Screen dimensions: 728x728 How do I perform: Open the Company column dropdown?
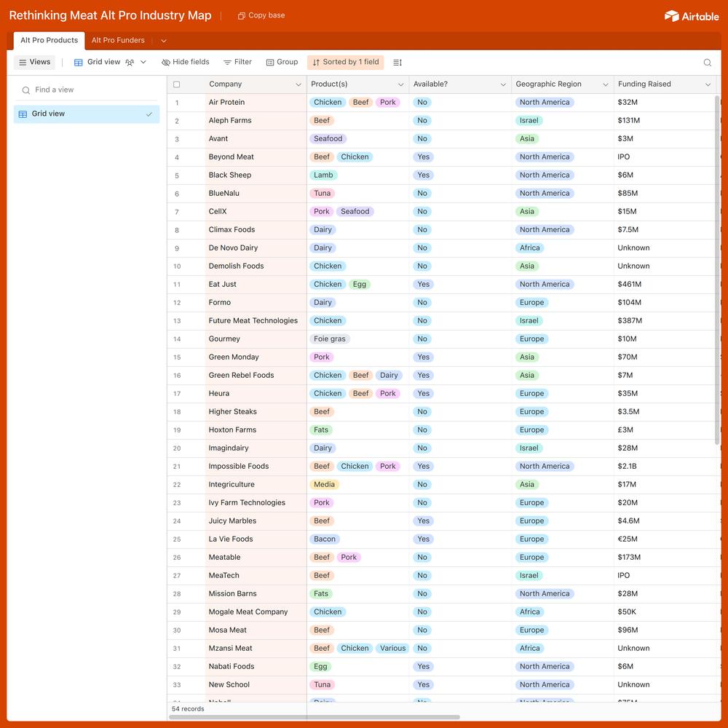point(298,84)
